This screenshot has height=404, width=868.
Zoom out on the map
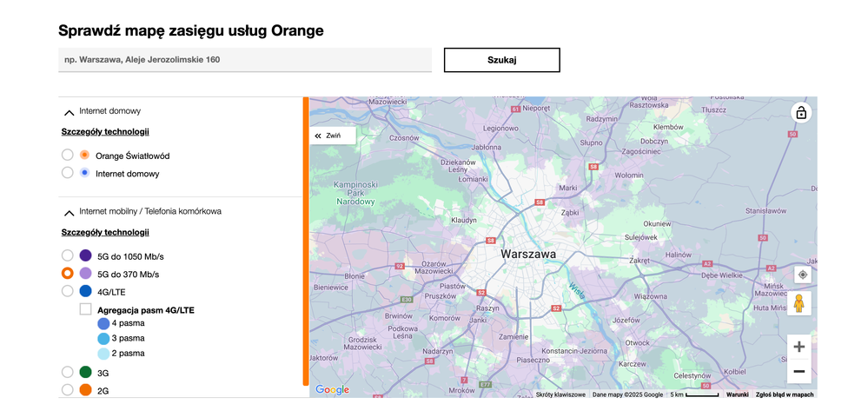[798, 371]
